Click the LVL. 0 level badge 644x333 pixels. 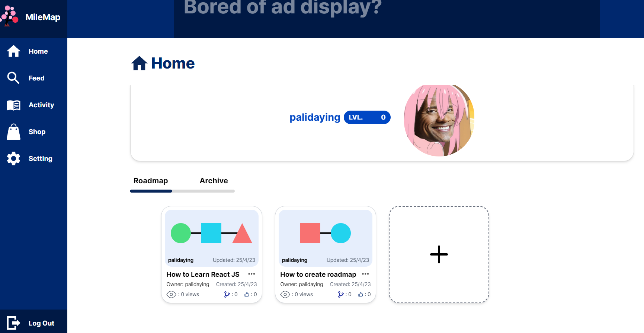tap(367, 117)
